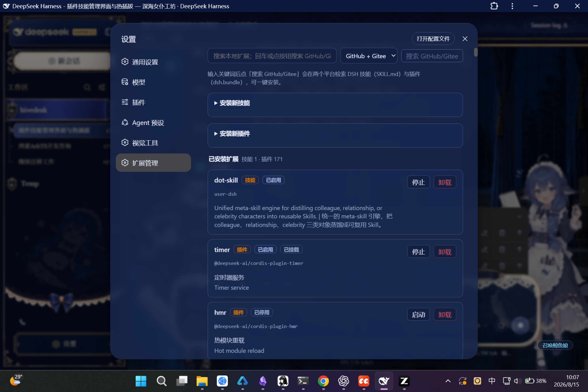Viewport: 588px width, 392px height.
Task: Click @deepseek-ai/cordis-plugin-hmr package name
Action: click(256, 326)
